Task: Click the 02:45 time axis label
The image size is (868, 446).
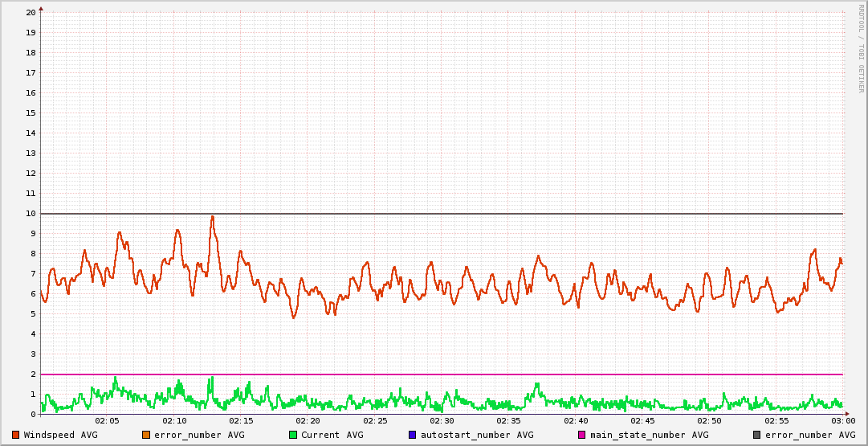Action: (x=642, y=421)
